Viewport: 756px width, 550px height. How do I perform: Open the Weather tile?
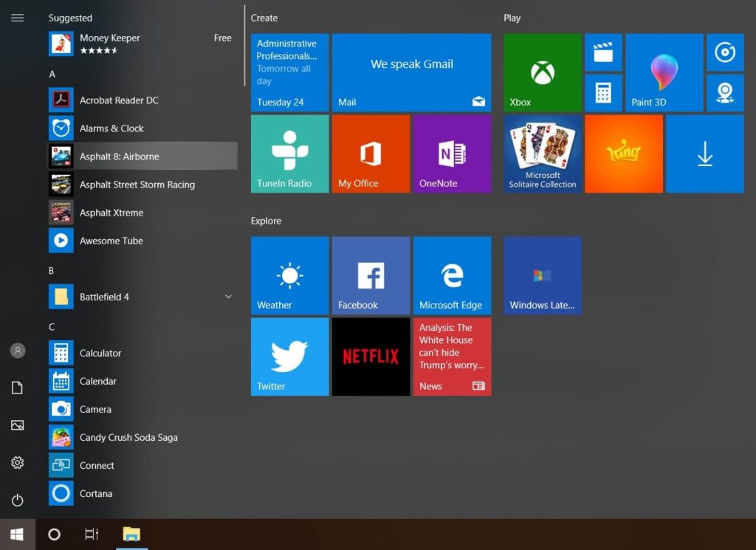tap(289, 275)
